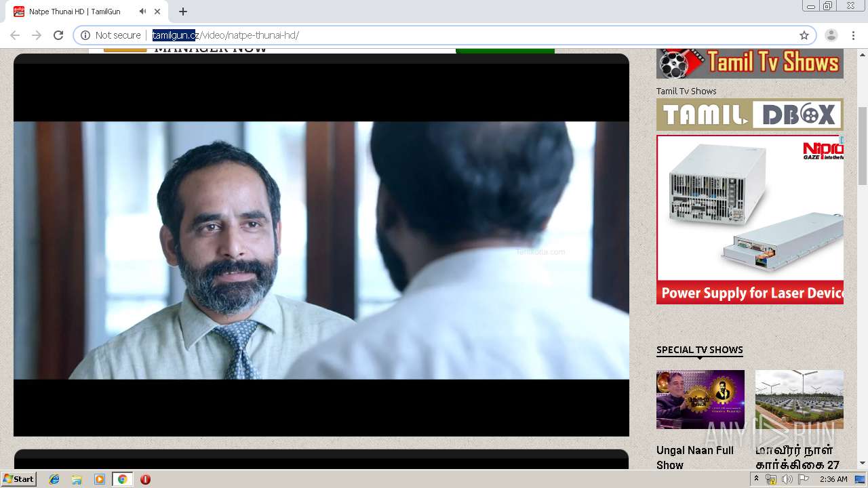Open the Chrome three-dot menu

[x=853, y=35]
